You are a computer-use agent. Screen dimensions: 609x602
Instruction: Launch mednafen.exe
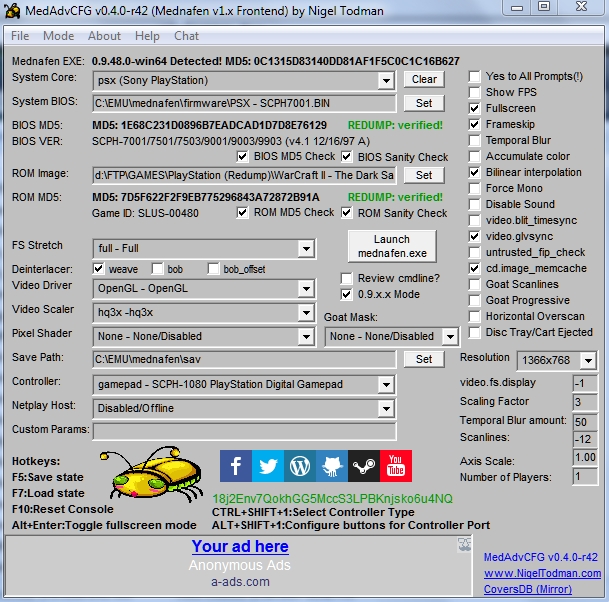(x=392, y=246)
